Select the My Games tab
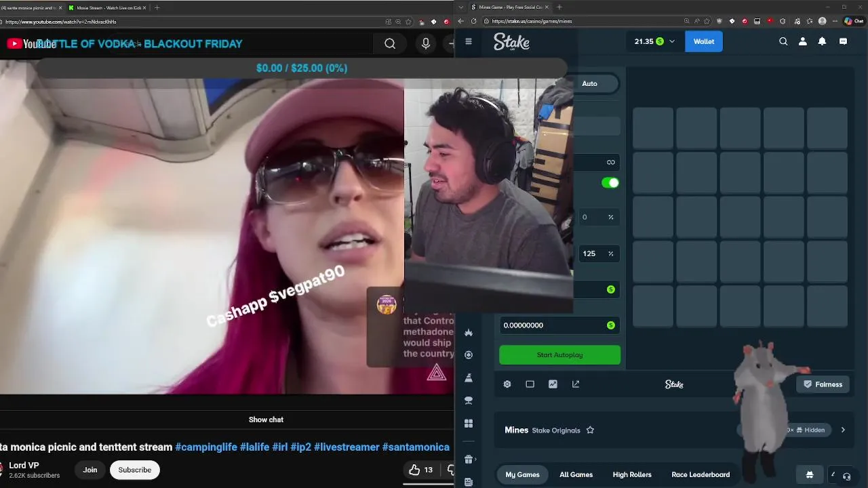 coord(522,474)
